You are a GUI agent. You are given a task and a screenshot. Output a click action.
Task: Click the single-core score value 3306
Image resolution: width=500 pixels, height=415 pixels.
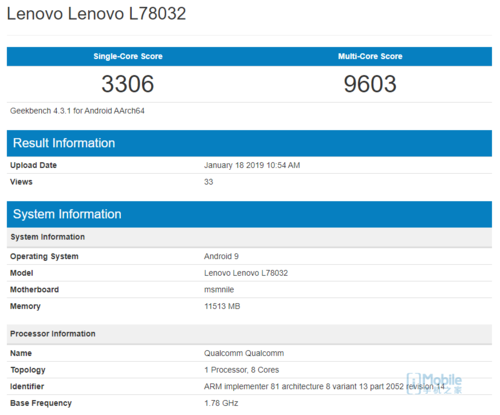pos(128,84)
